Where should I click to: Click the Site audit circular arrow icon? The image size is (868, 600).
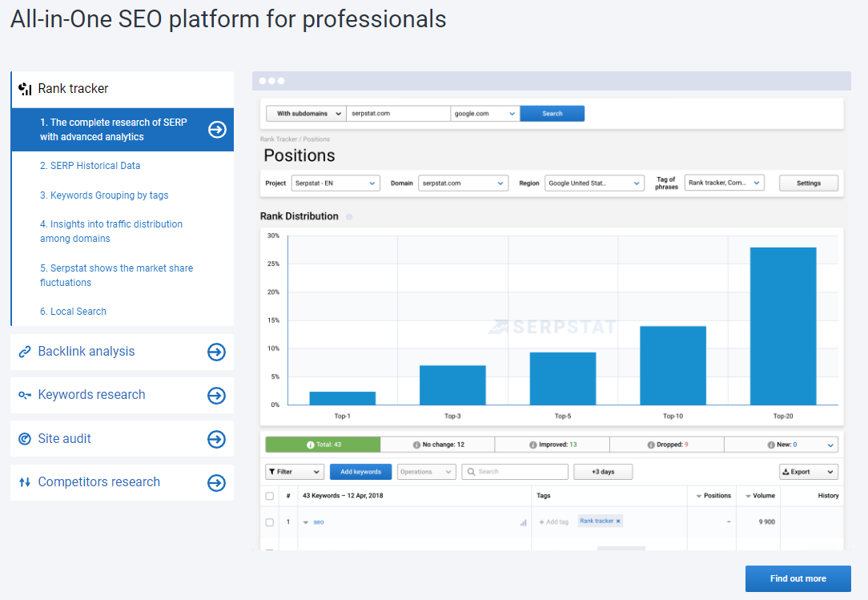click(24, 438)
